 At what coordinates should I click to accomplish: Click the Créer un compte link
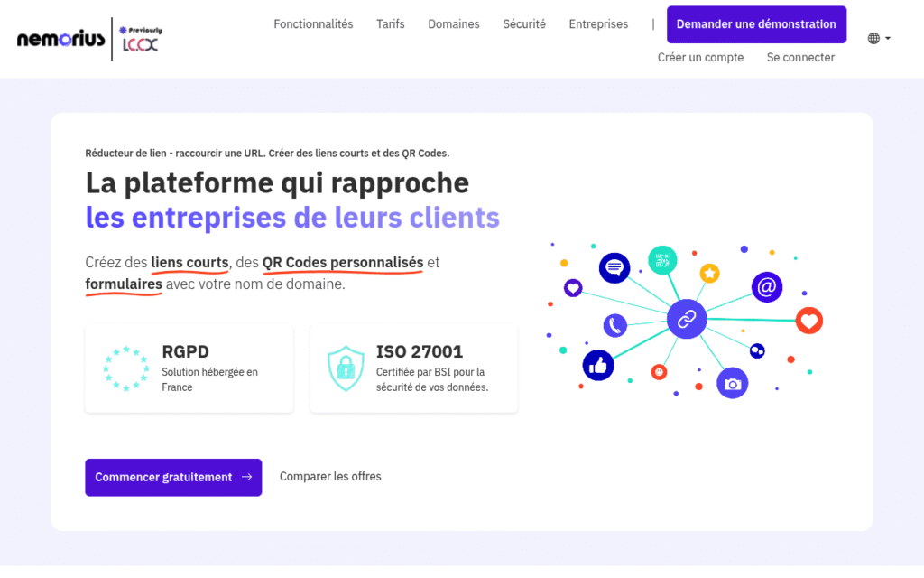(700, 57)
